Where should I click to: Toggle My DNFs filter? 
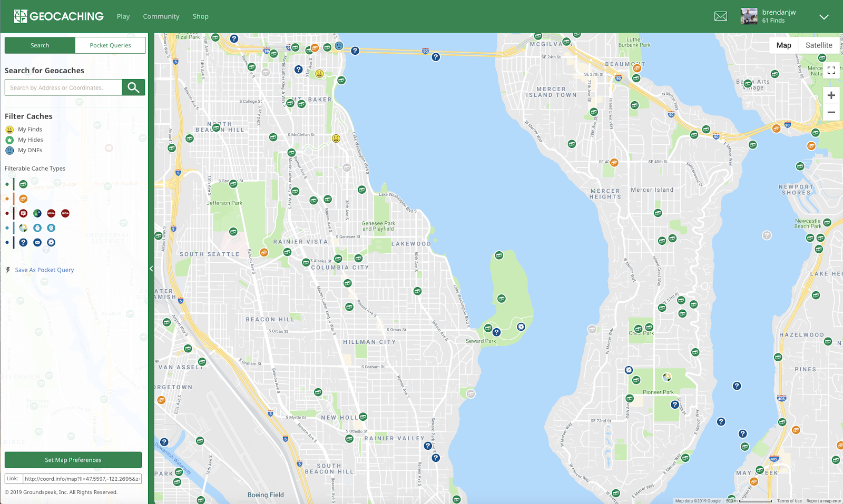tap(24, 151)
